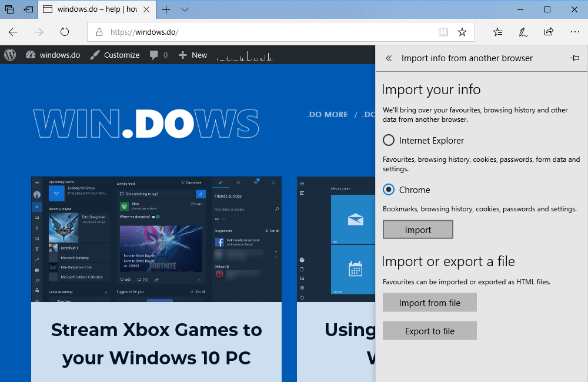Pin the import pane
This screenshot has height=382, width=588.
[x=574, y=58]
